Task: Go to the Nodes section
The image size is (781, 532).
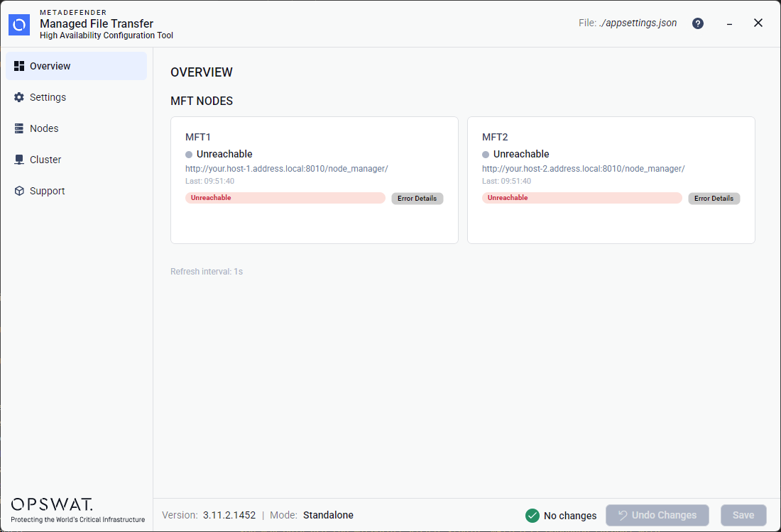Action: [76, 128]
